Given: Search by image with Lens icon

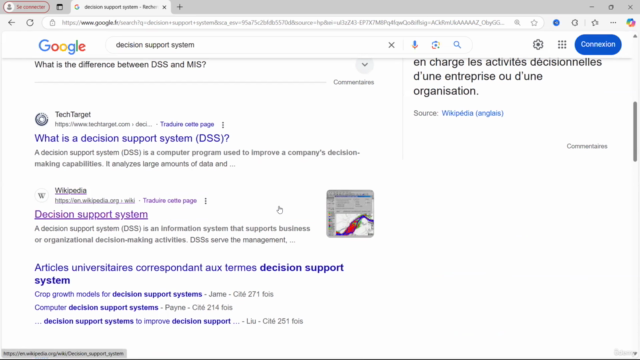Looking at the screenshot, I should tap(436, 45).
